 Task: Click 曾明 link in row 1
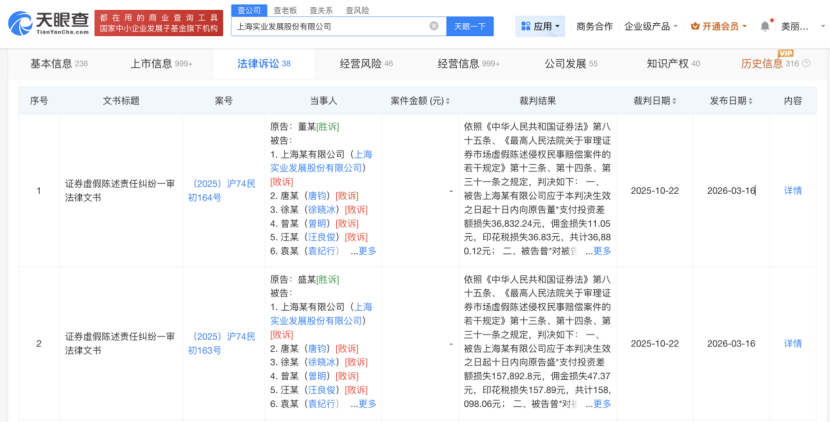tap(318, 223)
